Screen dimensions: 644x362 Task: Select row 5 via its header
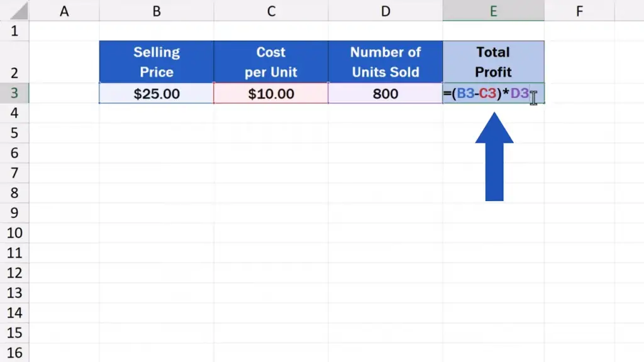point(14,133)
